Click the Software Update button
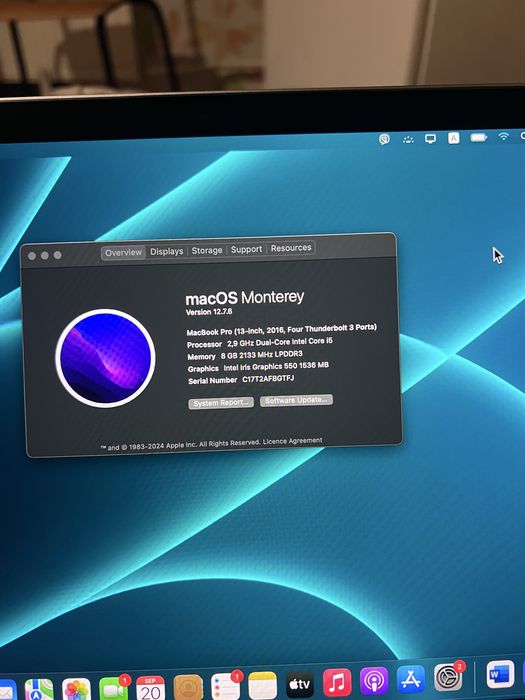This screenshot has height=700, width=525. tap(296, 400)
